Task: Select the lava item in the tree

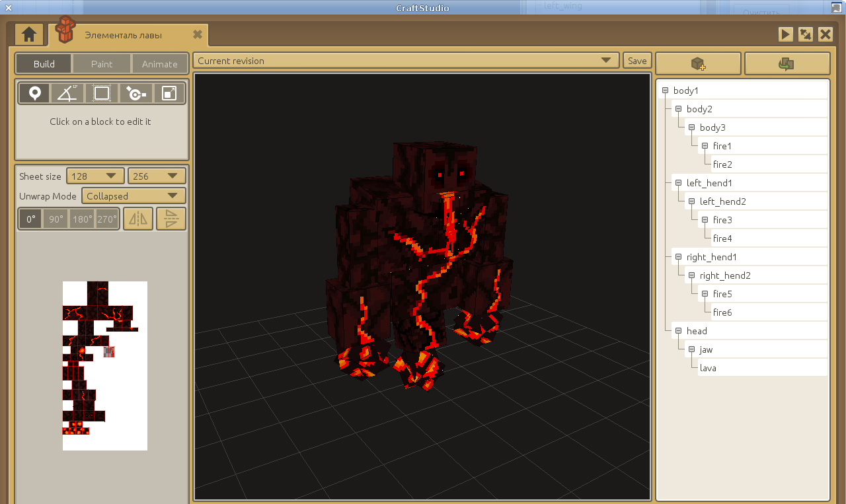Action: click(708, 368)
